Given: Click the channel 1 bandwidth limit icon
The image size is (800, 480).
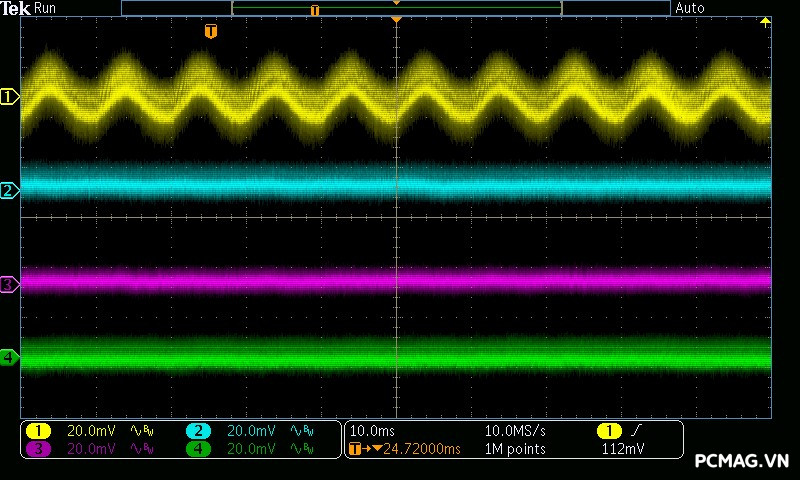Looking at the screenshot, I should [141, 431].
